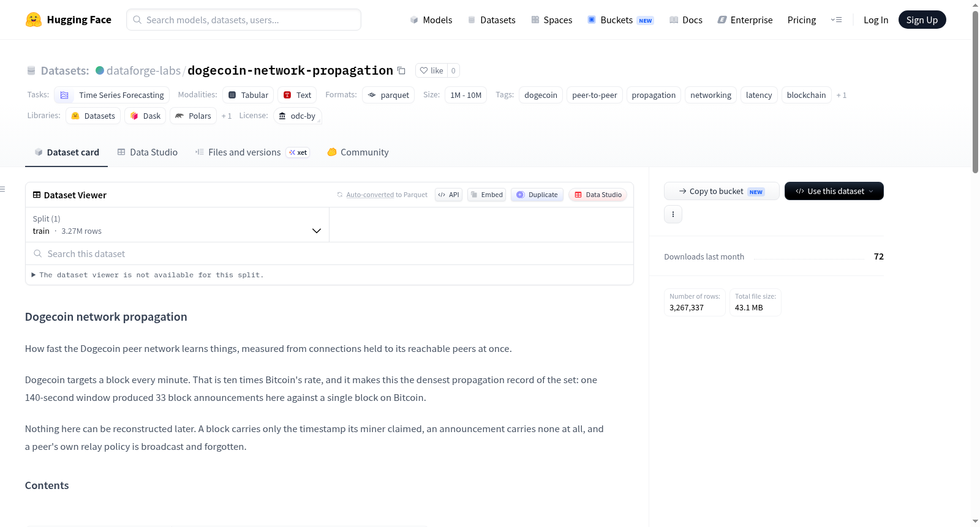This screenshot has width=980, height=527.
Task: Open the API button in the viewer
Action: pyautogui.click(x=448, y=195)
